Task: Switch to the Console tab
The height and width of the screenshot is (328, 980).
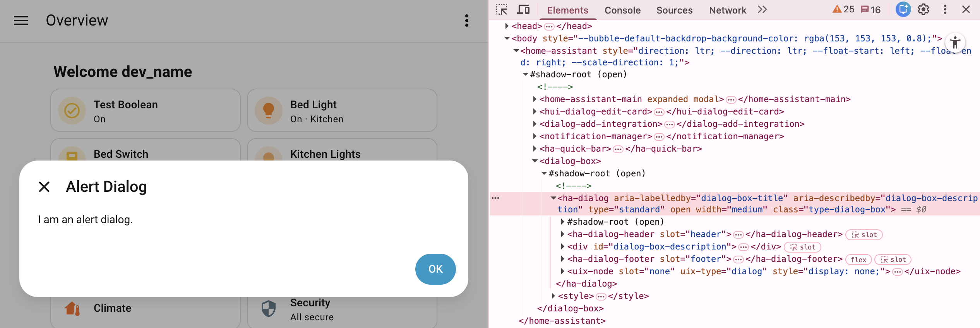Action: click(622, 10)
